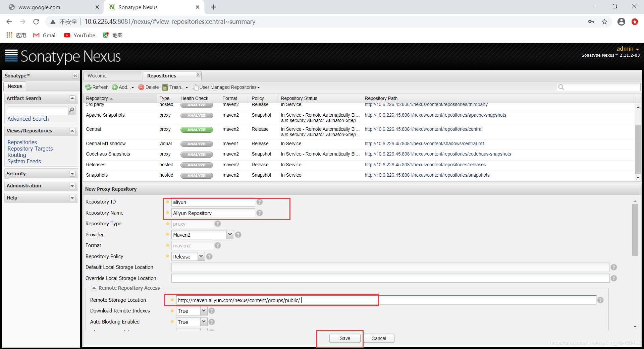Show help for Repository Type
Viewport: 644px width, 349px height.
point(218,224)
